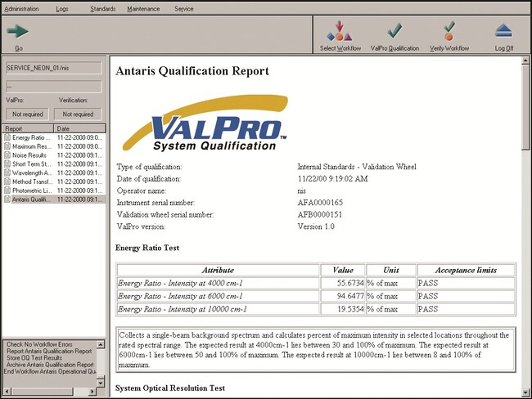This screenshot has height=399, width=532.
Task: Click the empty field below the workflow name
Action: (x=53, y=87)
